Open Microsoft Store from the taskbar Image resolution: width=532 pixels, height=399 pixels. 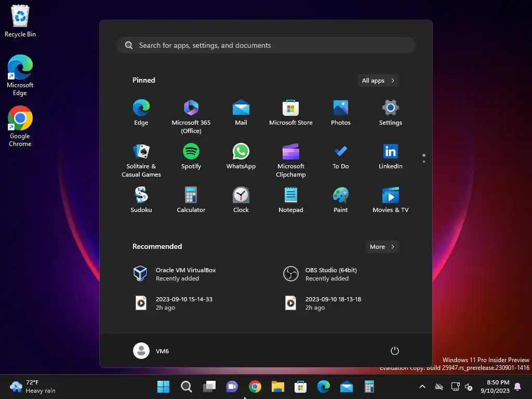pyautogui.click(x=301, y=387)
